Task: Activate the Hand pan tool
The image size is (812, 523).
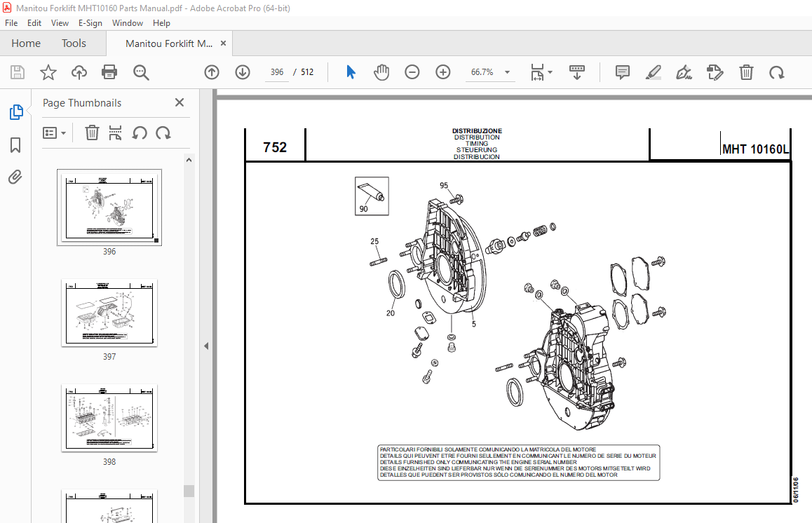Action: [x=381, y=72]
